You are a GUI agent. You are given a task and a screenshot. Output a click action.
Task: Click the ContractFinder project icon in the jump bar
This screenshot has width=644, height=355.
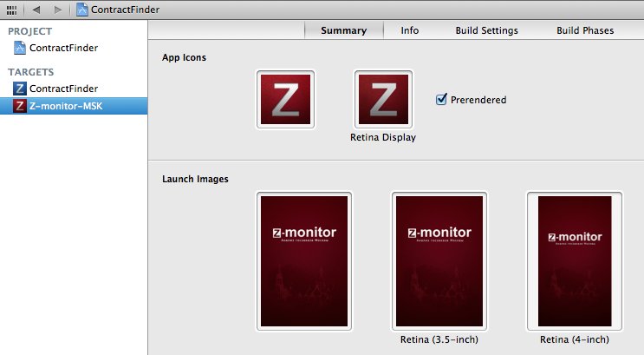82,10
